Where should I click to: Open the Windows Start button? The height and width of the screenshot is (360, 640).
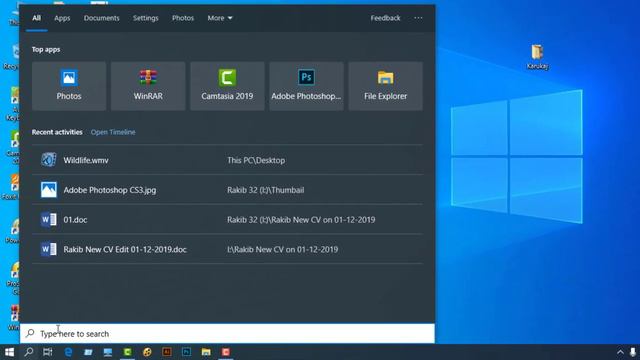[x=9, y=352]
